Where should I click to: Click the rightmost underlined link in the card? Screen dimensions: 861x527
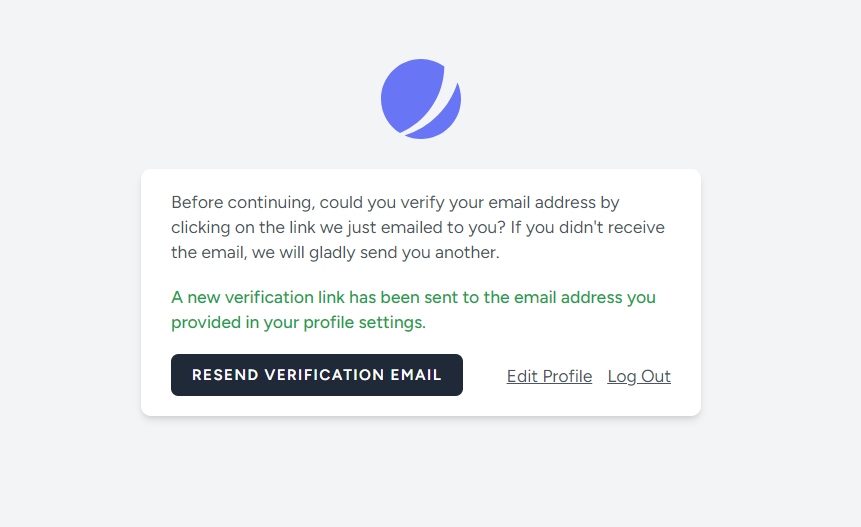(639, 376)
